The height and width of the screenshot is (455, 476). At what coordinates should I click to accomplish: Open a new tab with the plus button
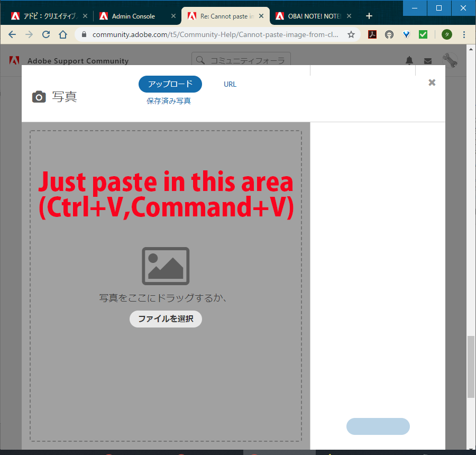pyautogui.click(x=369, y=15)
